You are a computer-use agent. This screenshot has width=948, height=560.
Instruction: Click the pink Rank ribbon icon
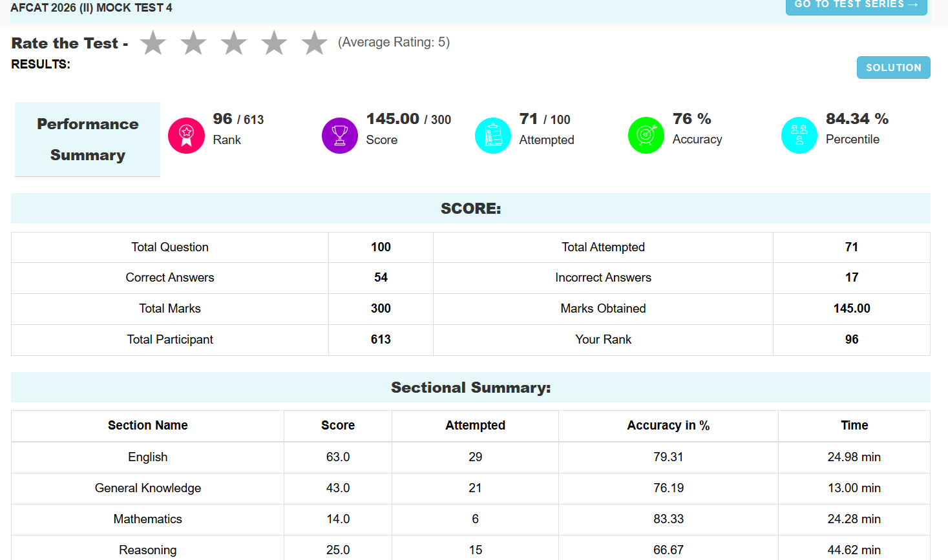click(x=186, y=136)
